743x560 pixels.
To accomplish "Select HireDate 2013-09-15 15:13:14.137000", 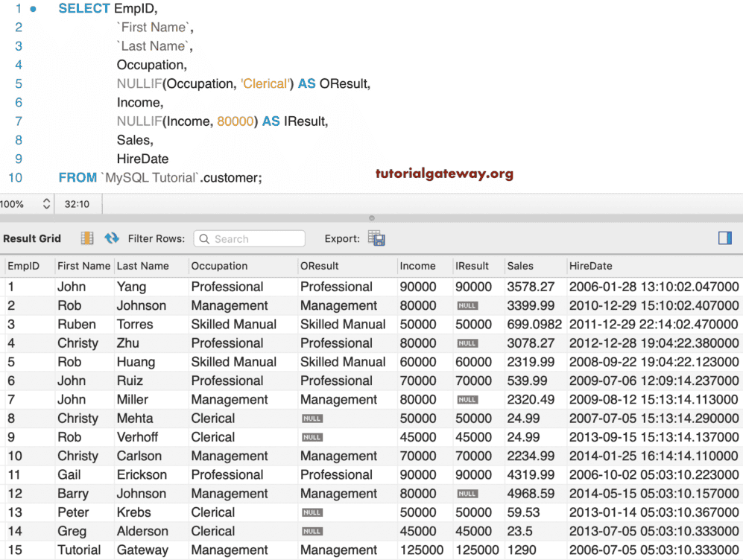I will point(654,437).
